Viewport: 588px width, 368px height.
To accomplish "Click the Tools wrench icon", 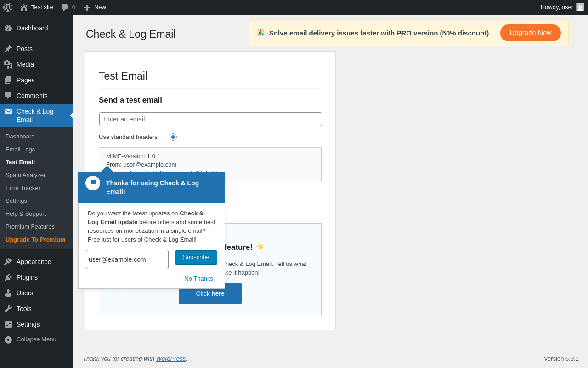I will point(8,309).
